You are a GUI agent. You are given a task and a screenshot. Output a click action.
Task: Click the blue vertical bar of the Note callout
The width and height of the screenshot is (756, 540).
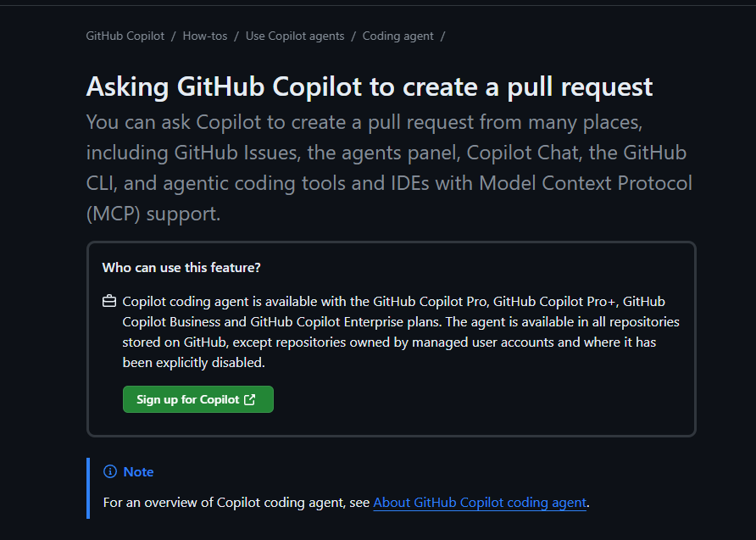(x=88, y=487)
